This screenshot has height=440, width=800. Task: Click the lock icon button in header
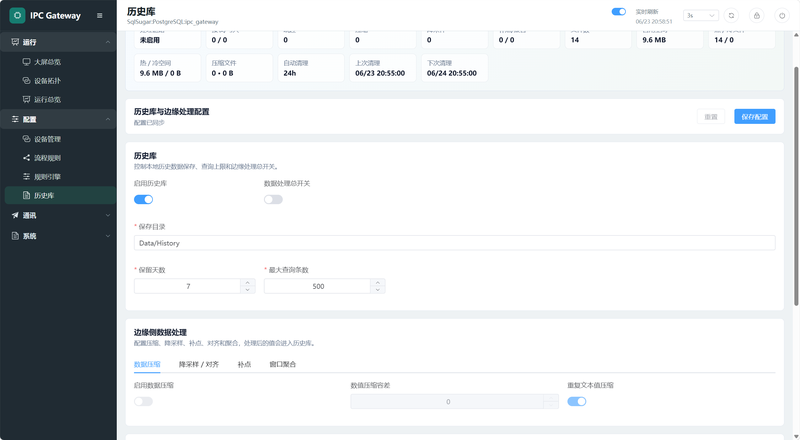757,16
